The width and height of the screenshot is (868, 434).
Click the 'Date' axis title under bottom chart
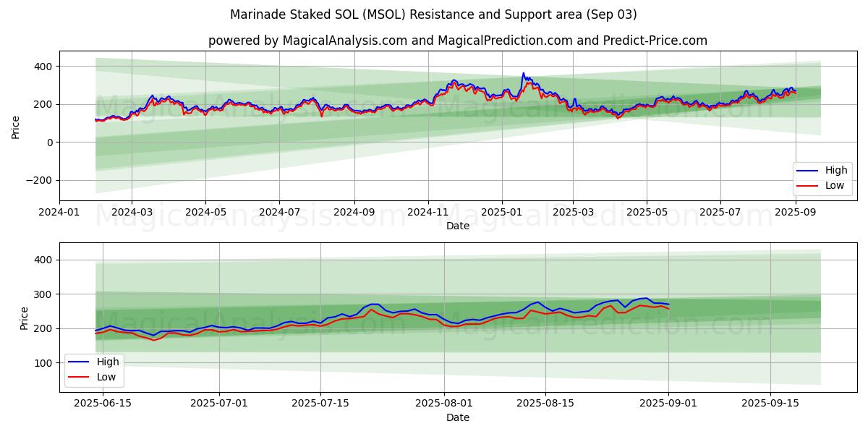coord(458,417)
